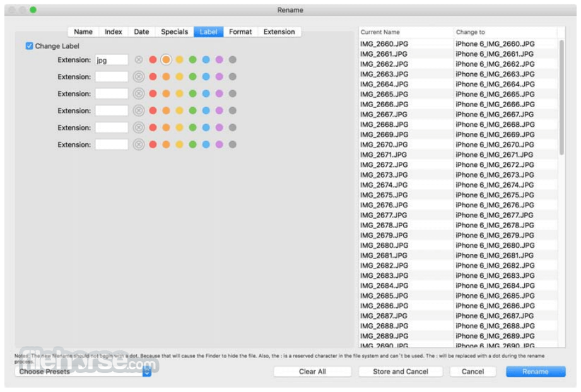
Task: Select purple label in the fourth Extension row
Action: (x=220, y=111)
